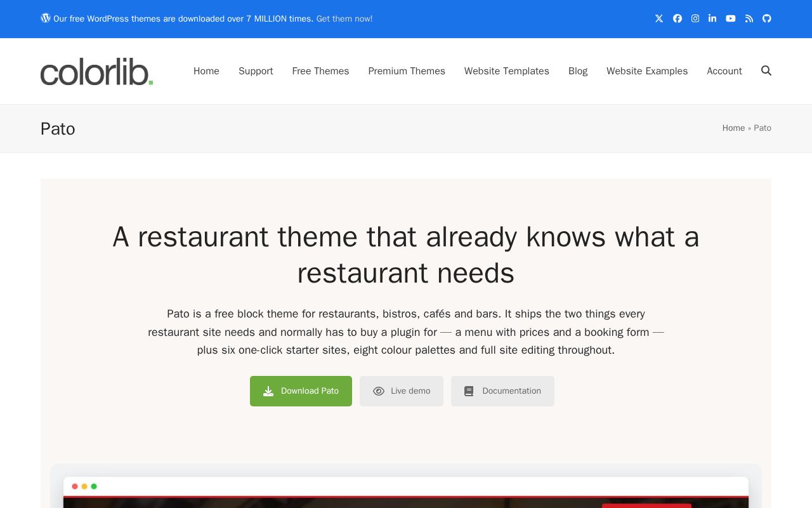Go to Website Templates in navigation
This screenshot has width=812, height=508.
507,71
